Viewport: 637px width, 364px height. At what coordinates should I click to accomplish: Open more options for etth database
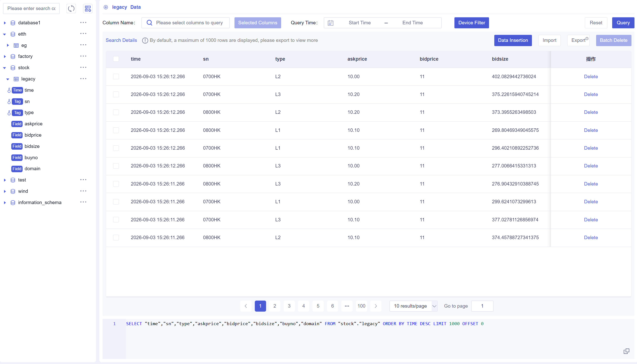coord(83,34)
